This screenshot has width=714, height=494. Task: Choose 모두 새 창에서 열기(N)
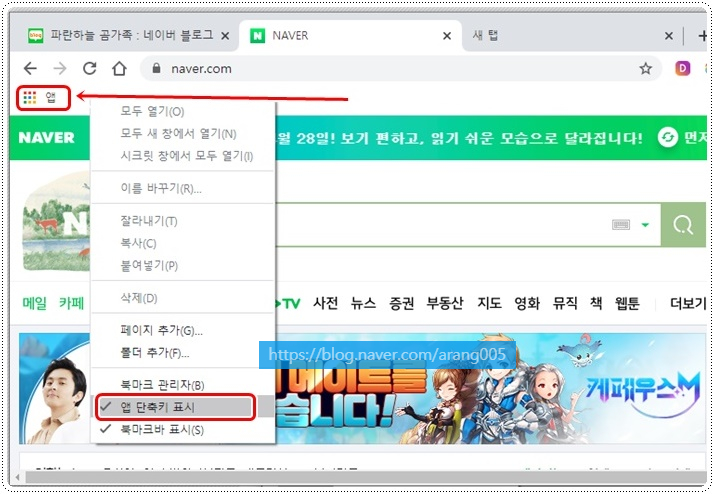(183, 133)
